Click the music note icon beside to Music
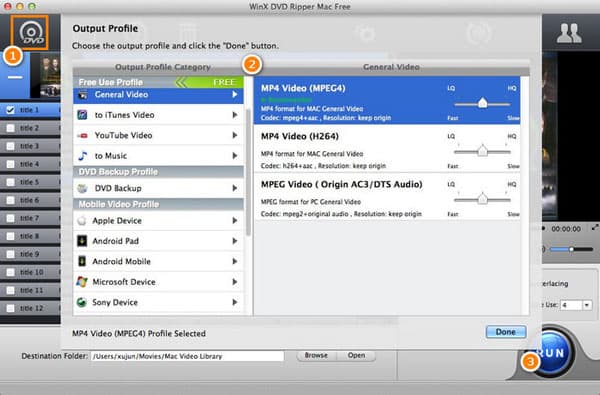 click(x=82, y=156)
